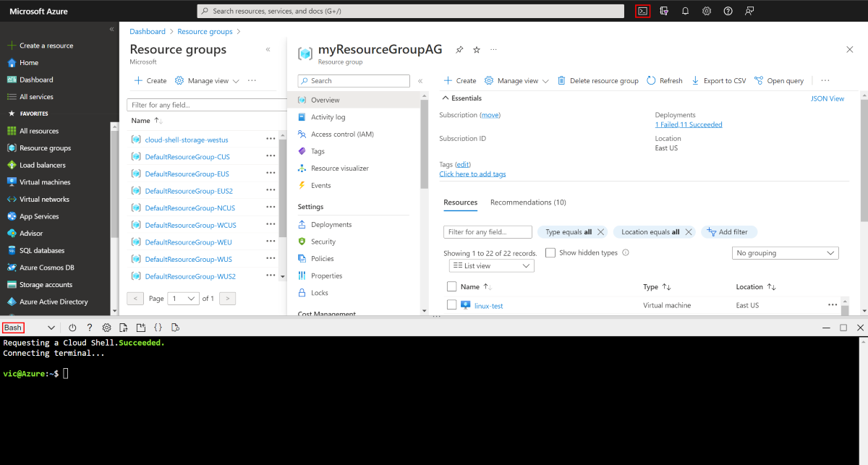The image size is (868, 465).
Task: Open the Help question mark in top bar
Action: (x=728, y=11)
